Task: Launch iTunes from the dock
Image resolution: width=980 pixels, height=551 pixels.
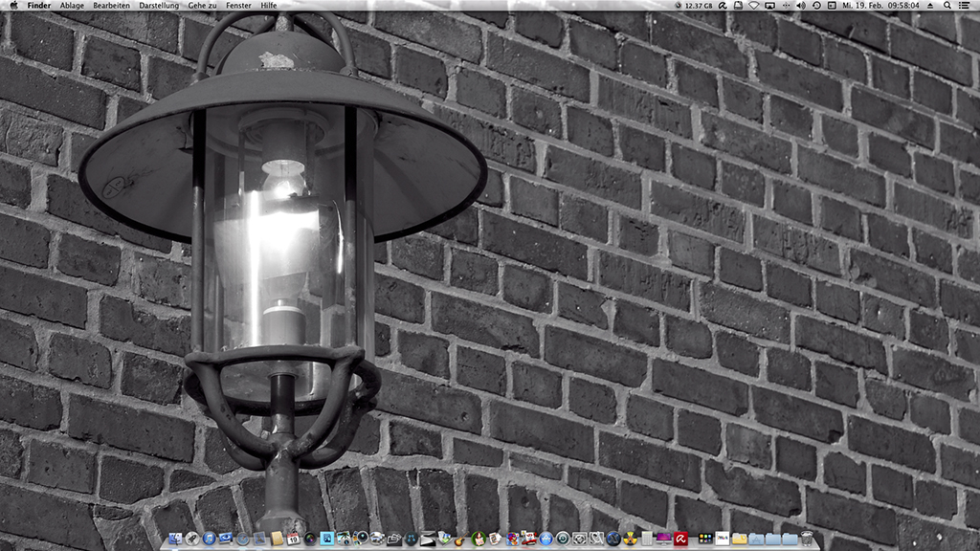Action: click(x=210, y=539)
